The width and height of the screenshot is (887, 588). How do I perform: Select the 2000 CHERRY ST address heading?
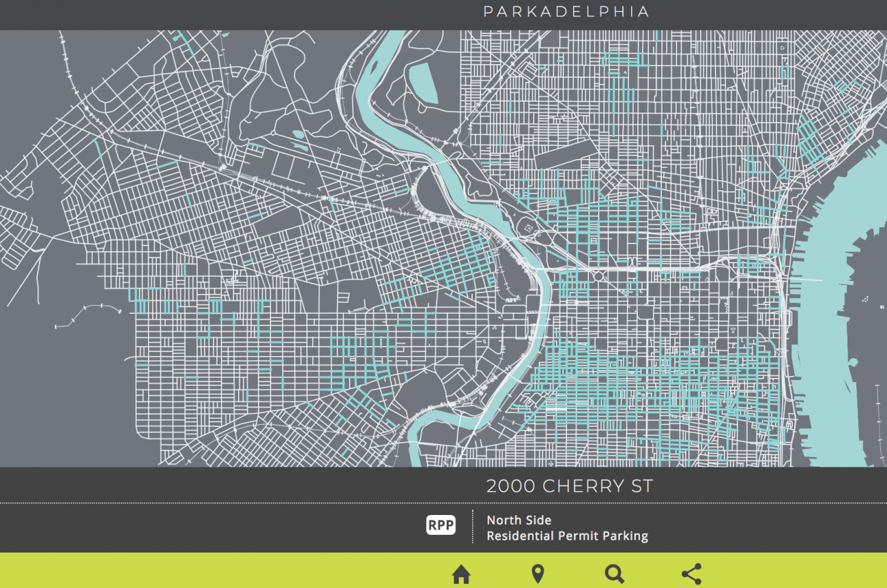pyautogui.click(x=570, y=486)
